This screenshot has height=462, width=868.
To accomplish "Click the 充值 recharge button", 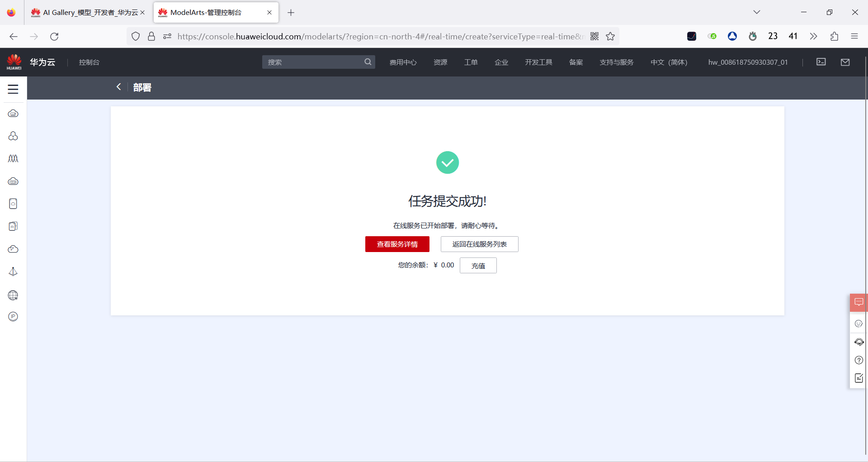I will (478, 265).
